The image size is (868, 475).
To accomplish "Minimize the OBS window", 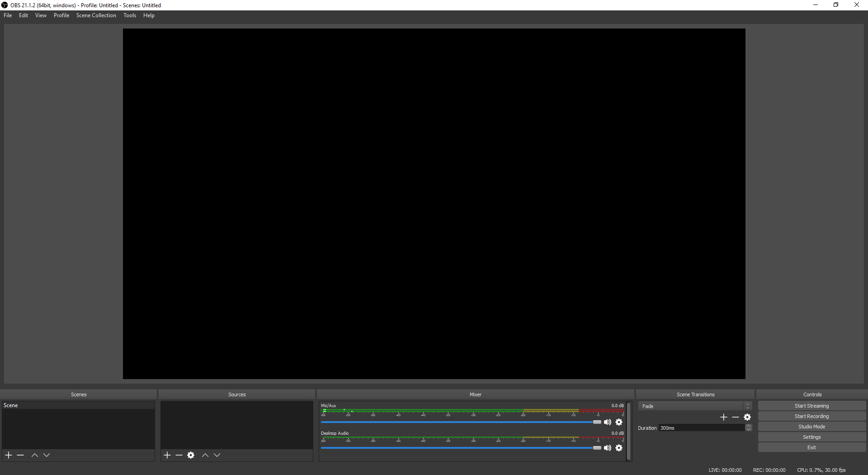I will pos(816,5).
